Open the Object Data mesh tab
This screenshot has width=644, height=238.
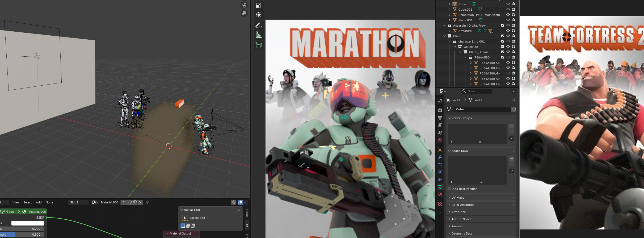tap(440, 187)
